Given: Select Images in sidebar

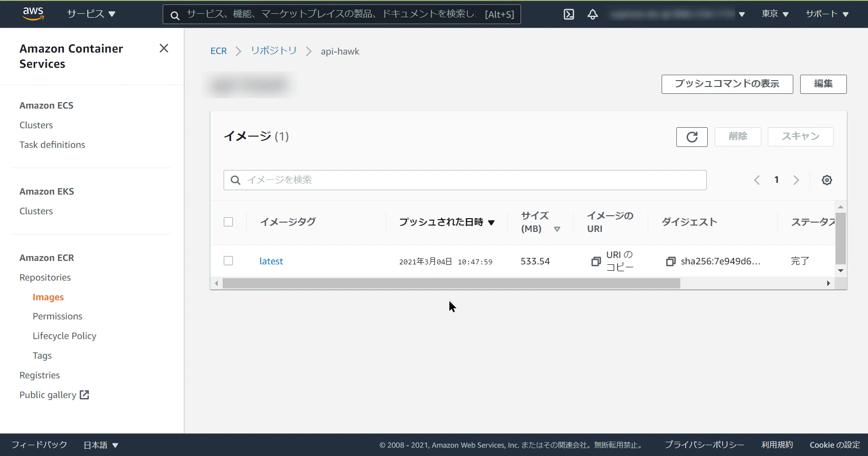Looking at the screenshot, I should 48,297.
